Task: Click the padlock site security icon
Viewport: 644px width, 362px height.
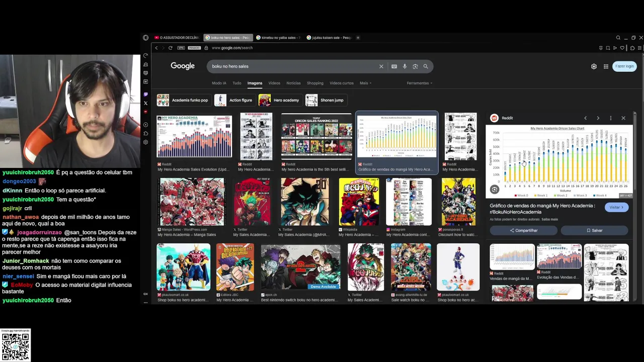Action: 206,48
